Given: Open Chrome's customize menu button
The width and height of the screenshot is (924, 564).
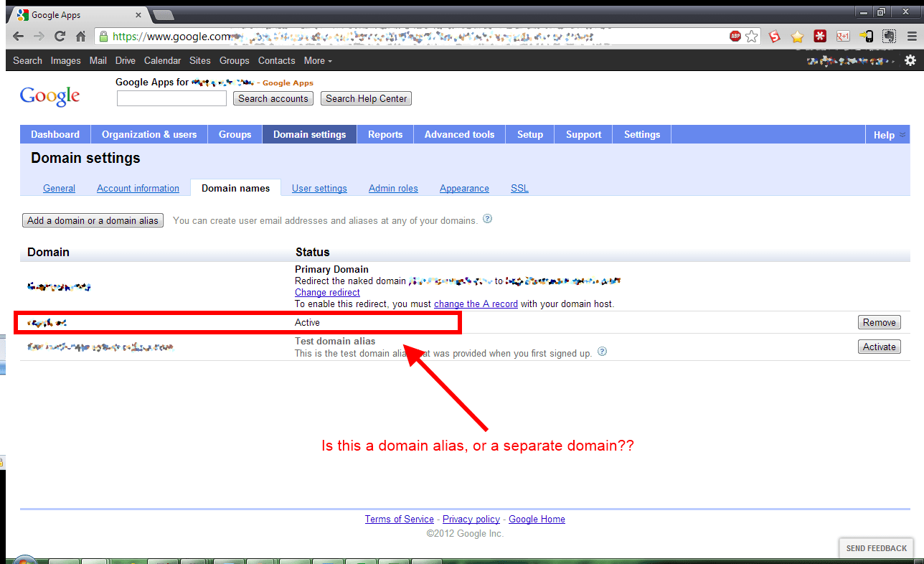Looking at the screenshot, I should point(911,36).
